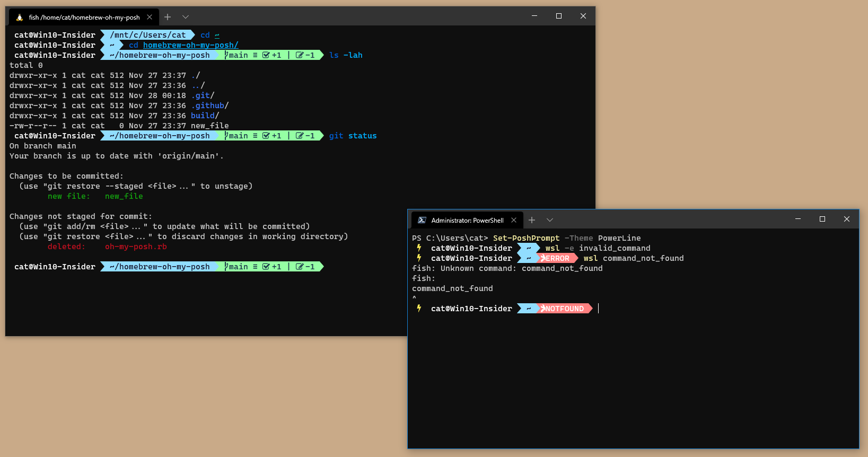
Task: Click the 'oh-my-posh.rb' deleted file name
Action: (x=136, y=247)
